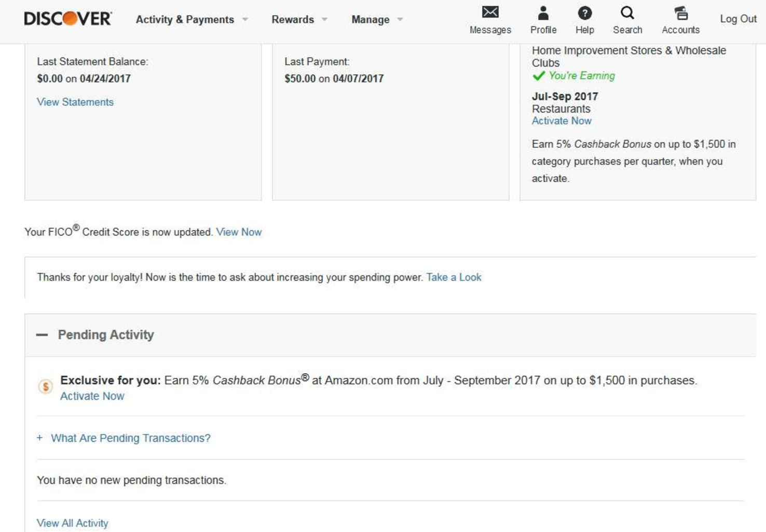
Task: Click the View Statements link
Action: coord(75,102)
